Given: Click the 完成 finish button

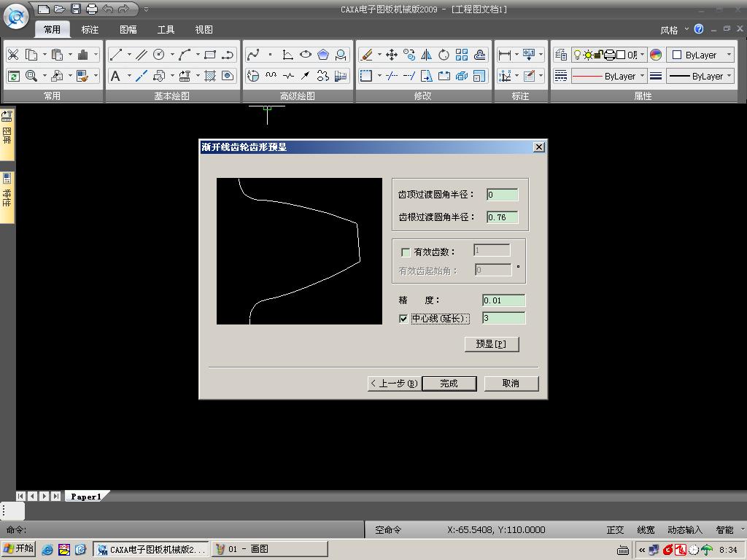Looking at the screenshot, I should point(449,384).
